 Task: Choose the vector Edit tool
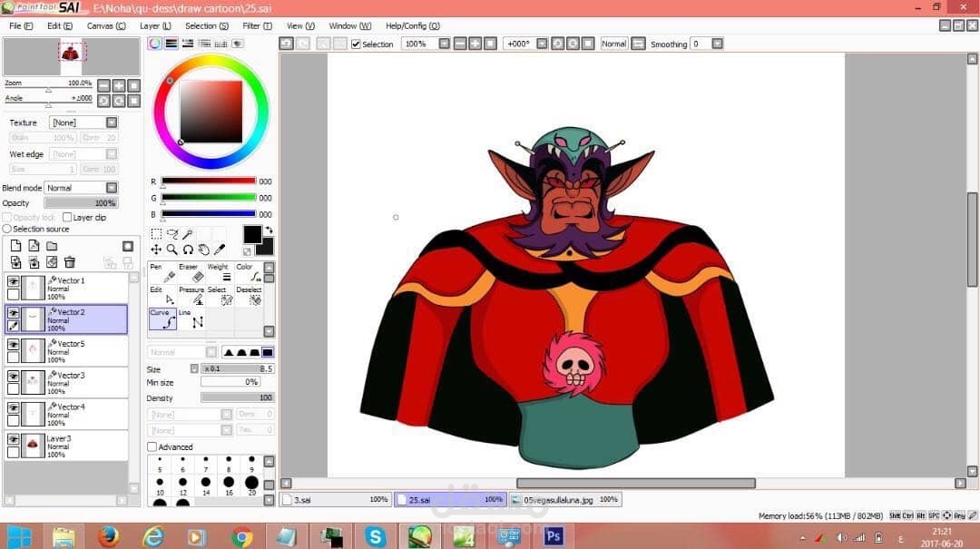(162, 296)
